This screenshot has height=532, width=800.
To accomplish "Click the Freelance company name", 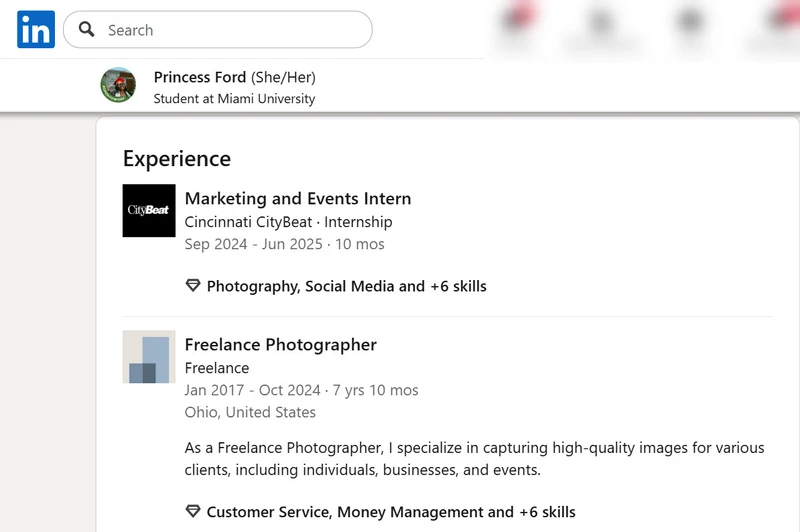I will point(217,368).
